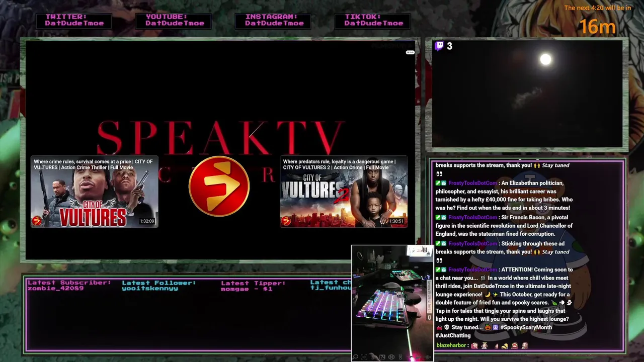Image resolution: width=644 pixels, height=362 pixels.
Task: Click the 16m countdown timer
Action: [598, 27]
